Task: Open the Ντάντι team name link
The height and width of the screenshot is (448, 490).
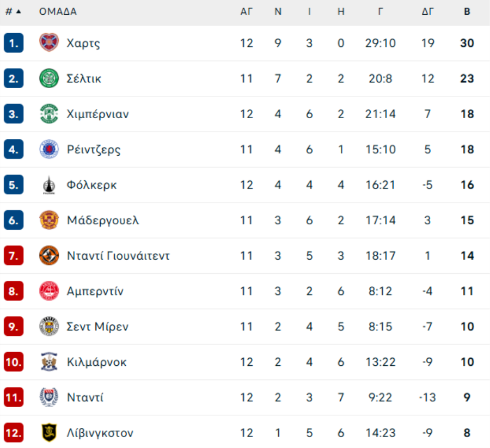Action: [x=85, y=397]
